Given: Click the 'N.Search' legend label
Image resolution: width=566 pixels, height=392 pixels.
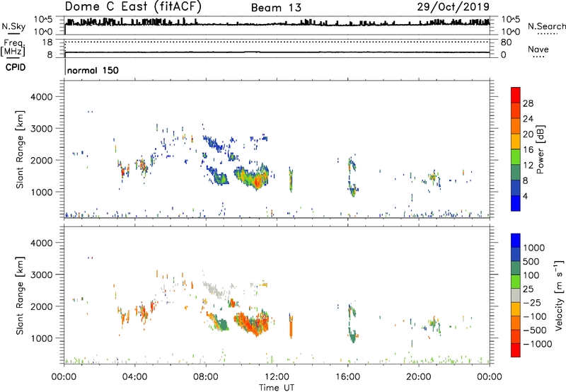Looking at the screenshot, I should 546,26.
